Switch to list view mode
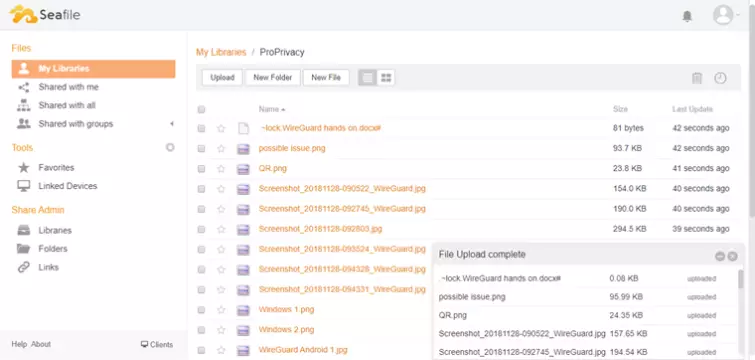 tap(367, 77)
